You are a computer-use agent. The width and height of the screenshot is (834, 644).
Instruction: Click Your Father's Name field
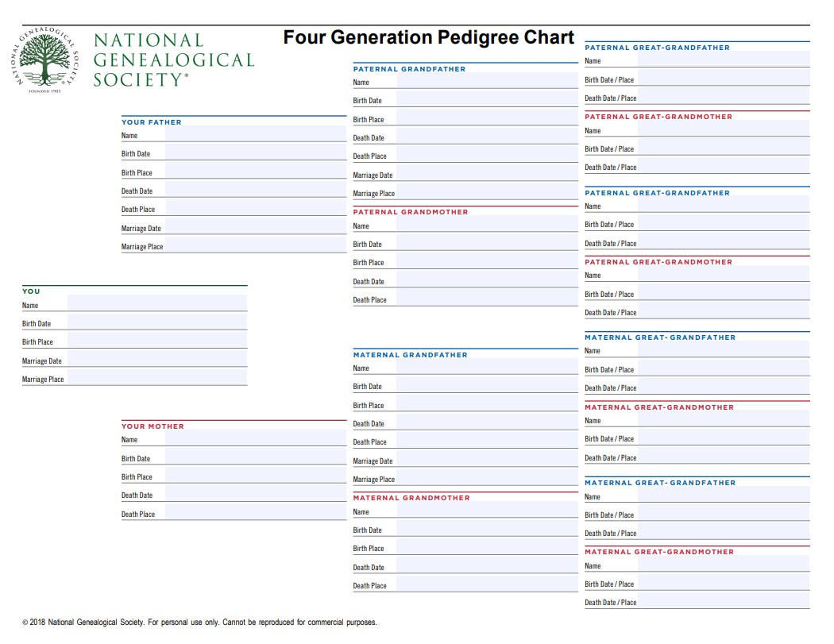[255, 133]
